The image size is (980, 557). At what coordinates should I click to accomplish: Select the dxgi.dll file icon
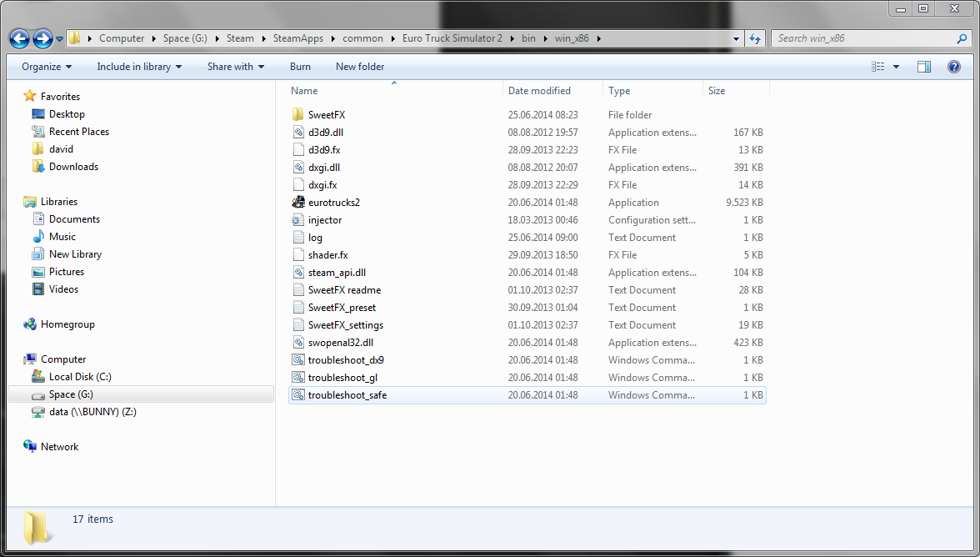coord(298,168)
